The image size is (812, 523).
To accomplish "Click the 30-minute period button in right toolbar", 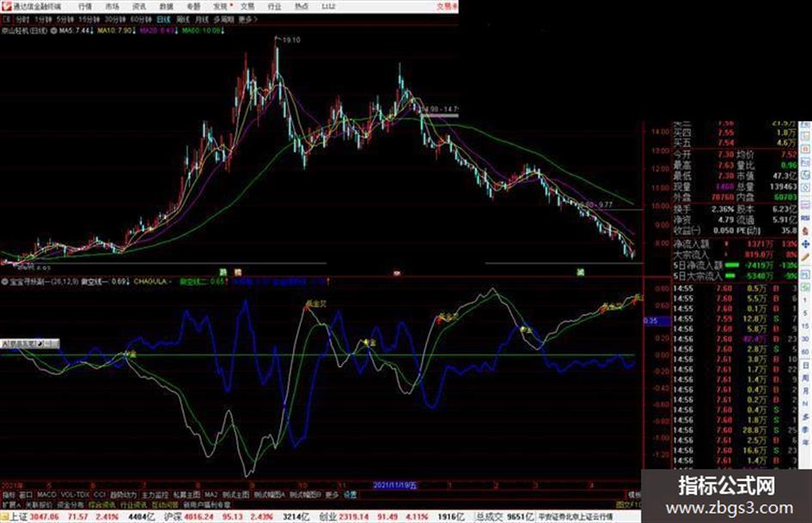I will (x=806, y=338).
